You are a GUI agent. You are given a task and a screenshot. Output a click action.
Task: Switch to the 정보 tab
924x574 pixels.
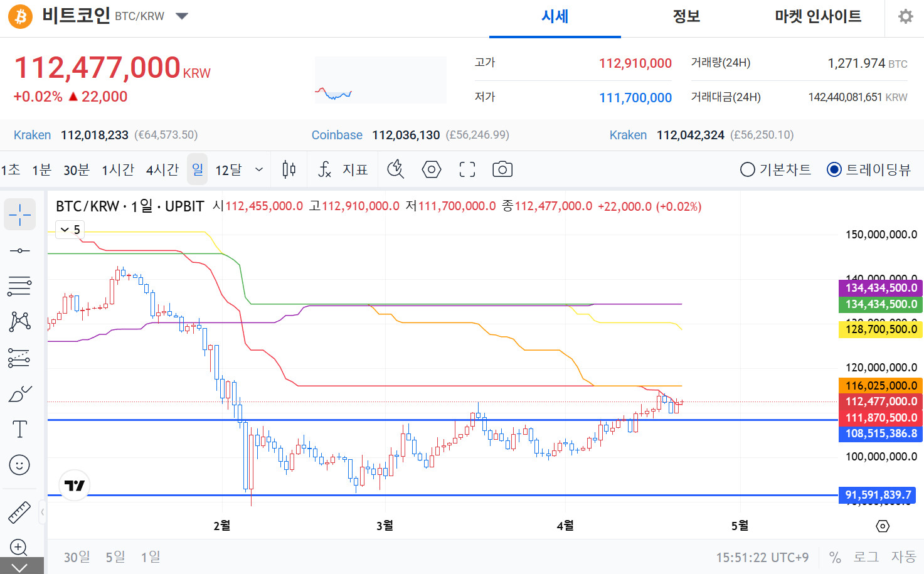point(686,16)
